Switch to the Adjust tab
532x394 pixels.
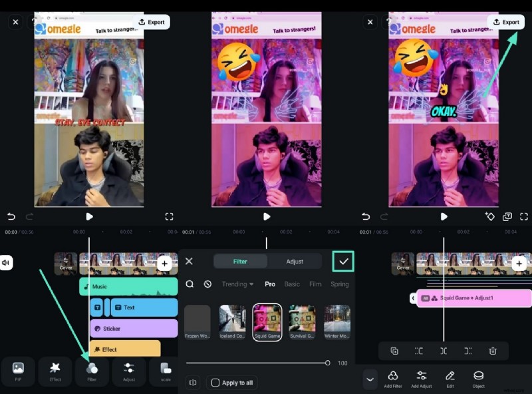[295, 262]
